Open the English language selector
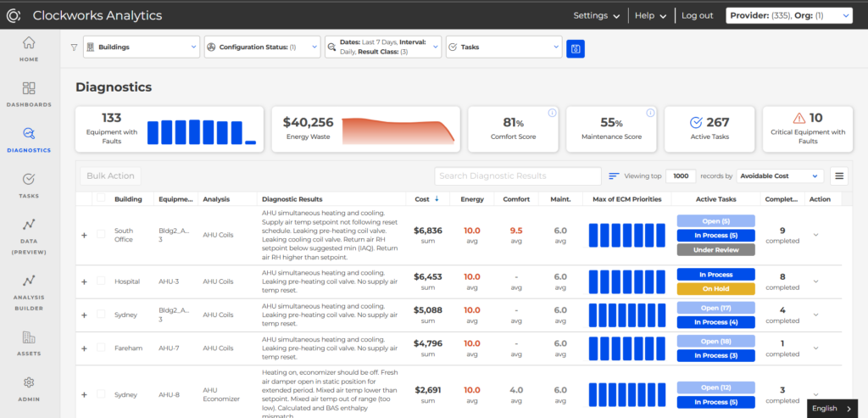 pyautogui.click(x=832, y=409)
